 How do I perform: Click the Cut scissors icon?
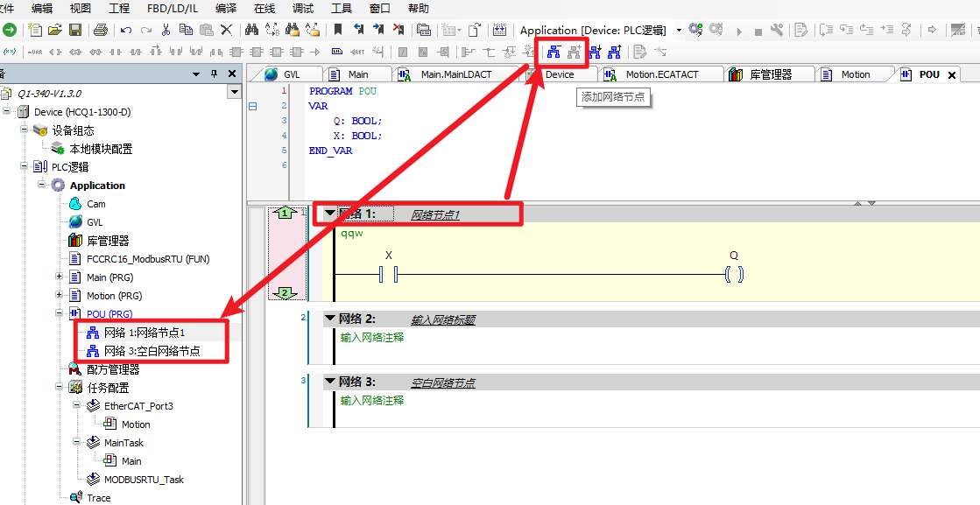pyautogui.click(x=166, y=30)
